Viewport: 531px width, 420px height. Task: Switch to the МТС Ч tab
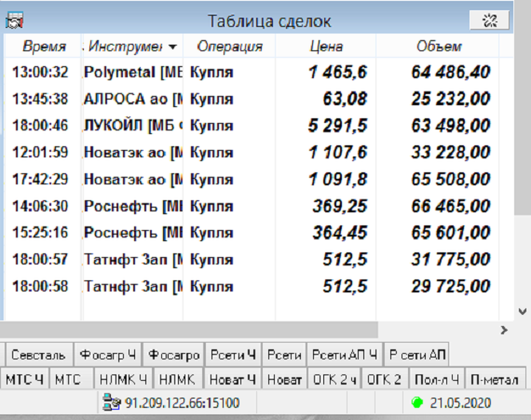pyautogui.click(x=25, y=379)
